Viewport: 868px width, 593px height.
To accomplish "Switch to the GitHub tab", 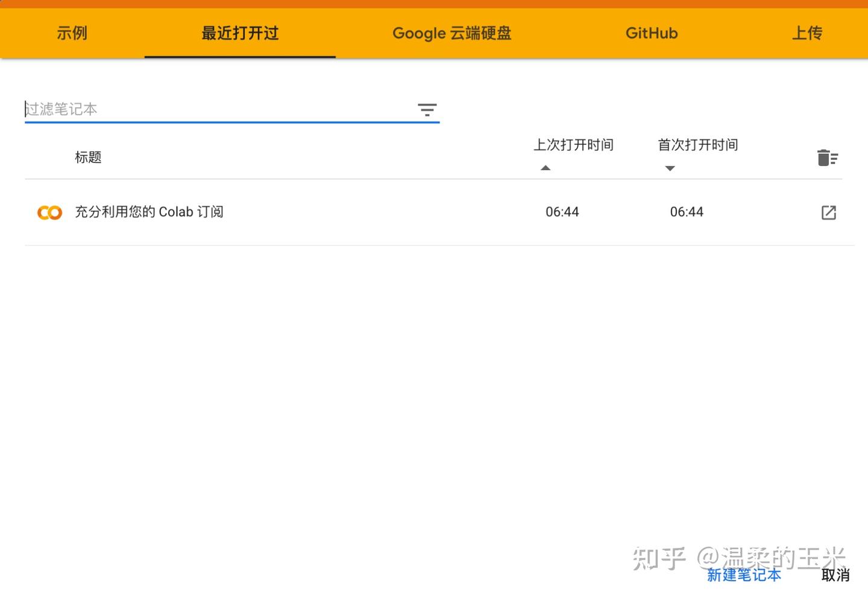I will pos(652,33).
